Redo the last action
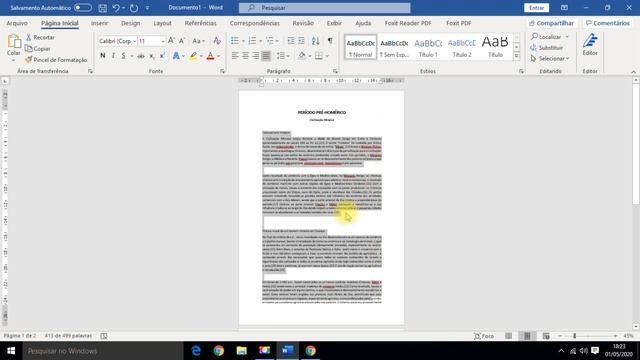 [x=134, y=8]
